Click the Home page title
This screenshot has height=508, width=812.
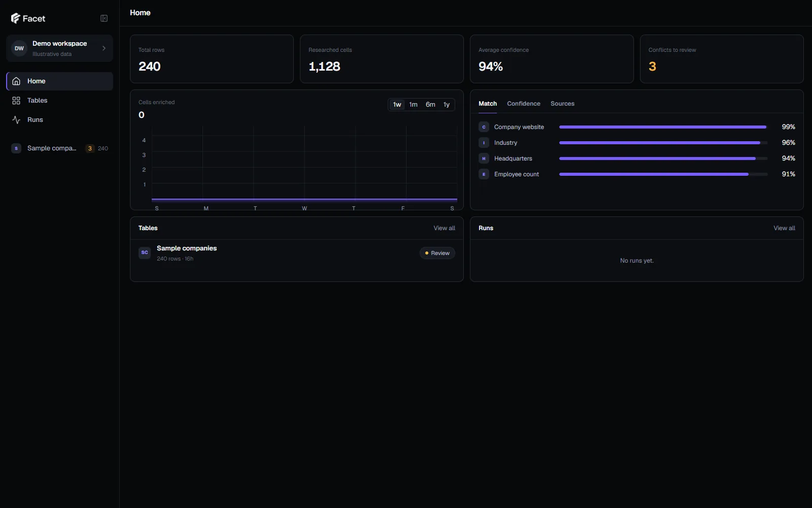[140, 13]
